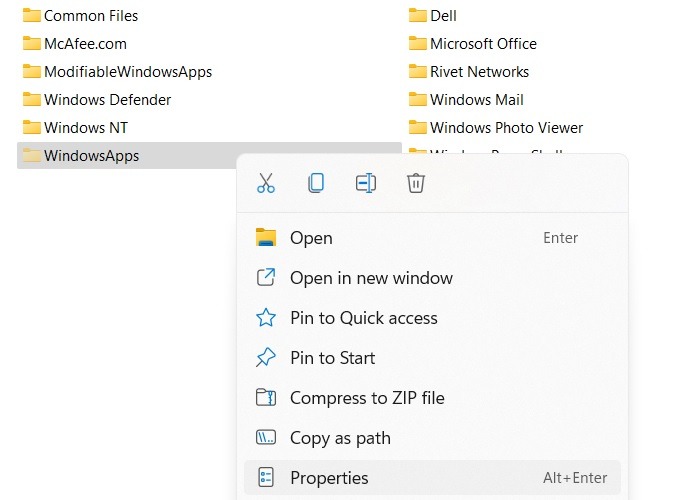Open Properties from the context menu
Image resolution: width=700 pixels, height=500 pixels.
click(x=432, y=478)
